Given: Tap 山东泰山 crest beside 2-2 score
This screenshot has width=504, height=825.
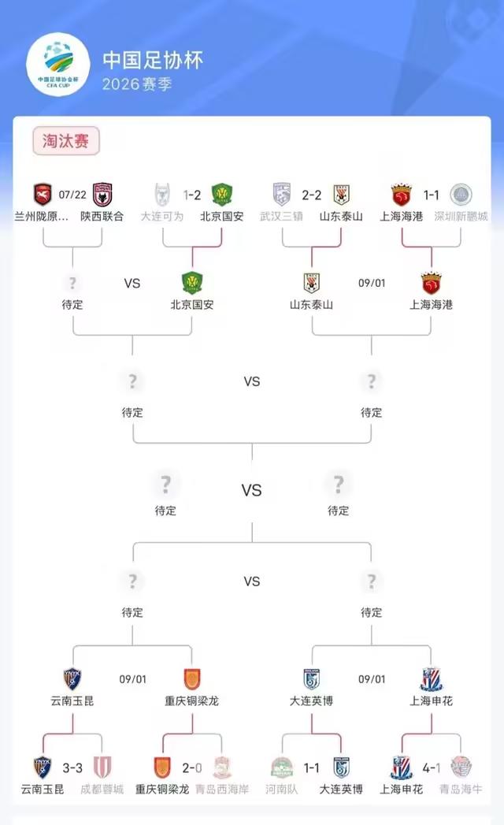Looking at the screenshot, I should click(342, 194).
